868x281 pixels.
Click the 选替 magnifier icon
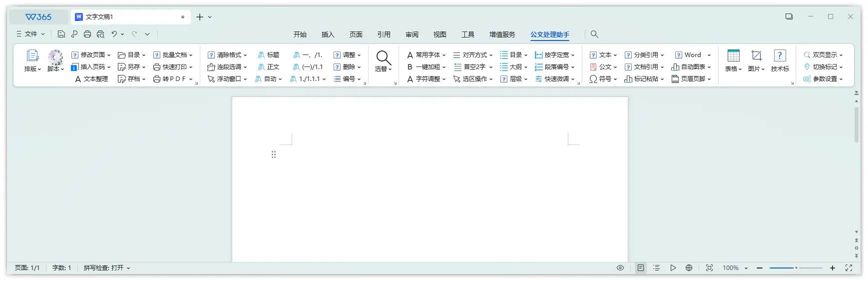(x=383, y=57)
